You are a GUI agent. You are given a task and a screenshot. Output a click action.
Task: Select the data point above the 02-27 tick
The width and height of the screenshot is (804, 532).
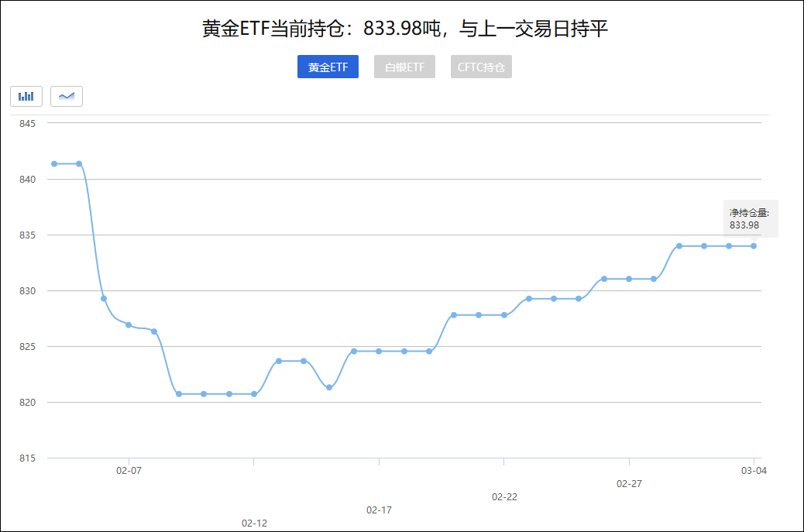[629, 279]
